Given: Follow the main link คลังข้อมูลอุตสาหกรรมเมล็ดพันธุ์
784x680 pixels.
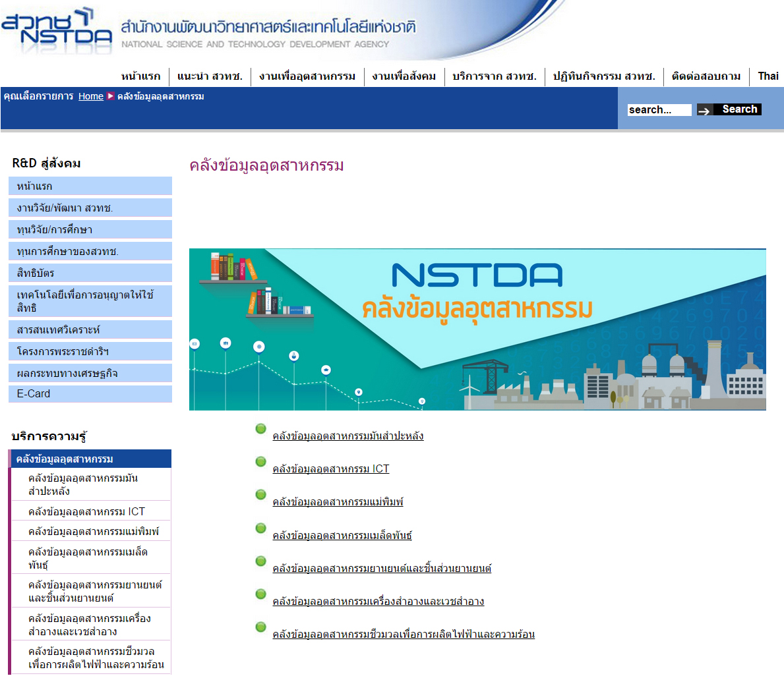Looking at the screenshot, I should 342,535.
